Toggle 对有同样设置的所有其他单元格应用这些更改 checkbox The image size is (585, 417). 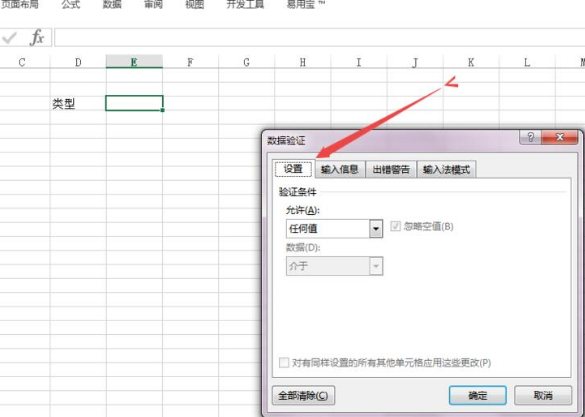[x=284, y=363]
